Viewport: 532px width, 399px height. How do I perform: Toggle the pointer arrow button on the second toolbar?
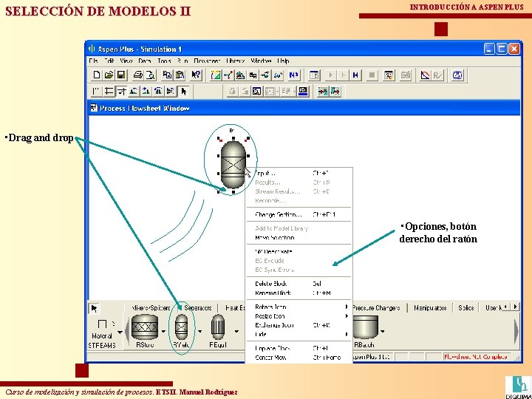(184, 92)
